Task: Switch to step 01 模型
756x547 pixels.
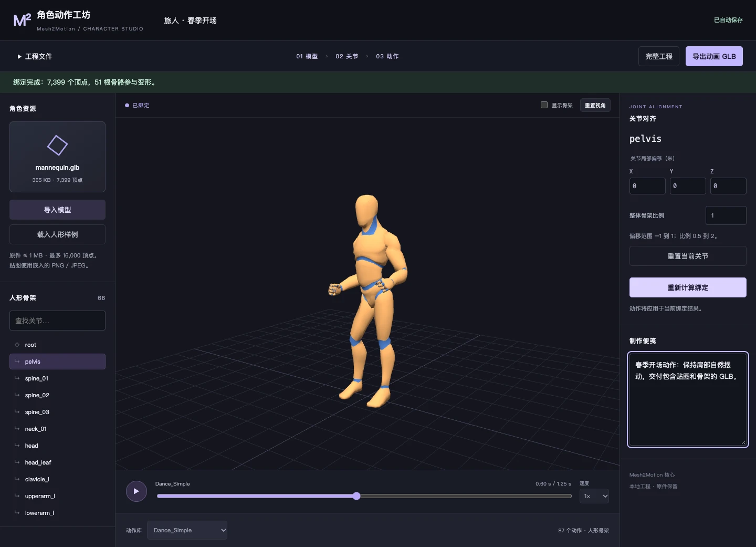Action: [x=307, y=56]
